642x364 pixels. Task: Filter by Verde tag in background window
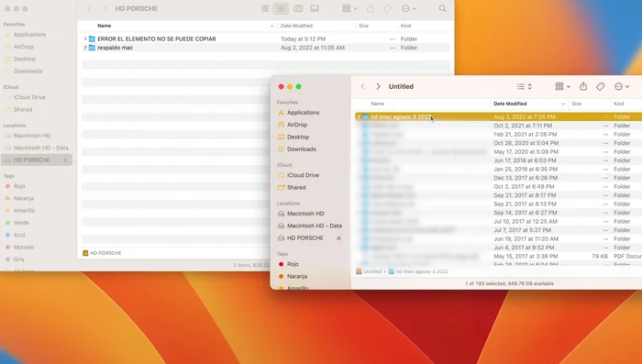point(21,223)
